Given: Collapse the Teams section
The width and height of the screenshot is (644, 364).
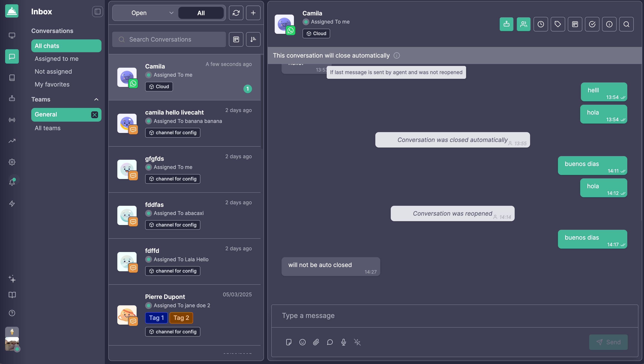Looking at the screenshot, I should click(96, 100).
